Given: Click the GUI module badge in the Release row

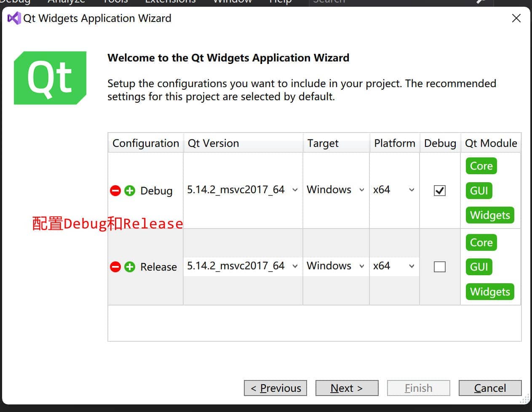Looking at the screenshot, I should point(479,267).
